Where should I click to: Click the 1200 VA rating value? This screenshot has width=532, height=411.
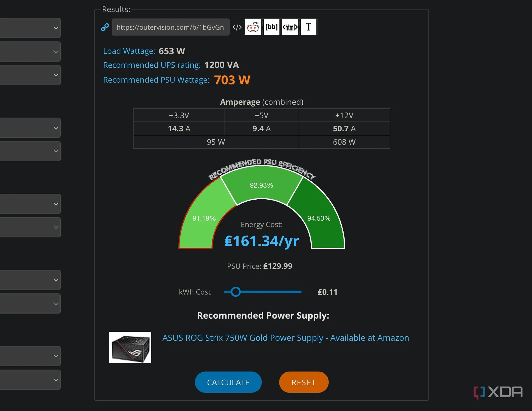pyautogui.click(x=221, y=65)
